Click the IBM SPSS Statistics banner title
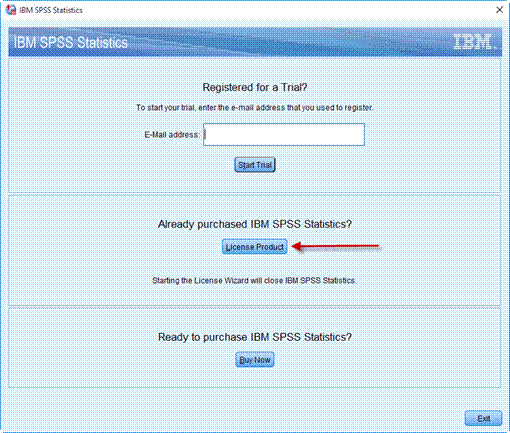Screen dimensions: 510x433 (71, 43)
